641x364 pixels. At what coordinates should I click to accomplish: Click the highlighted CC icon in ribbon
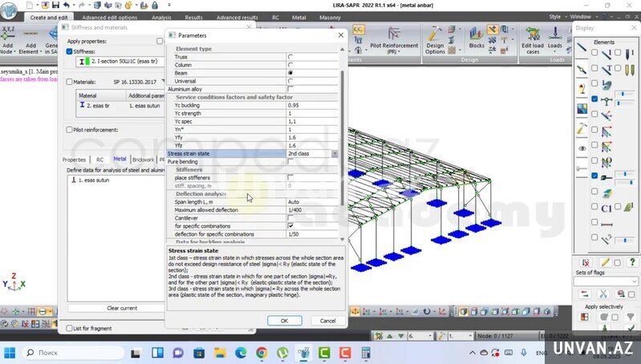(358, 30)
